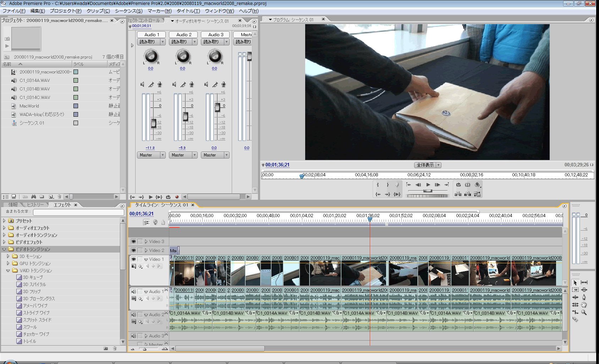Mute Audio 3 in the audio mixer
Viewport: 599px width, 364px height.
click(x=206, y=84)
